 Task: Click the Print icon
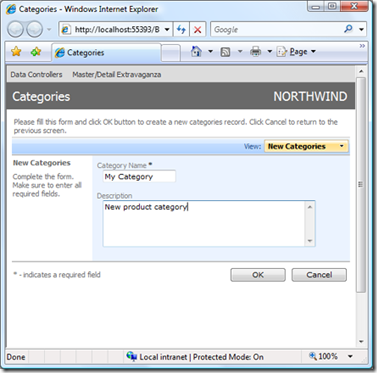point(256,52)
